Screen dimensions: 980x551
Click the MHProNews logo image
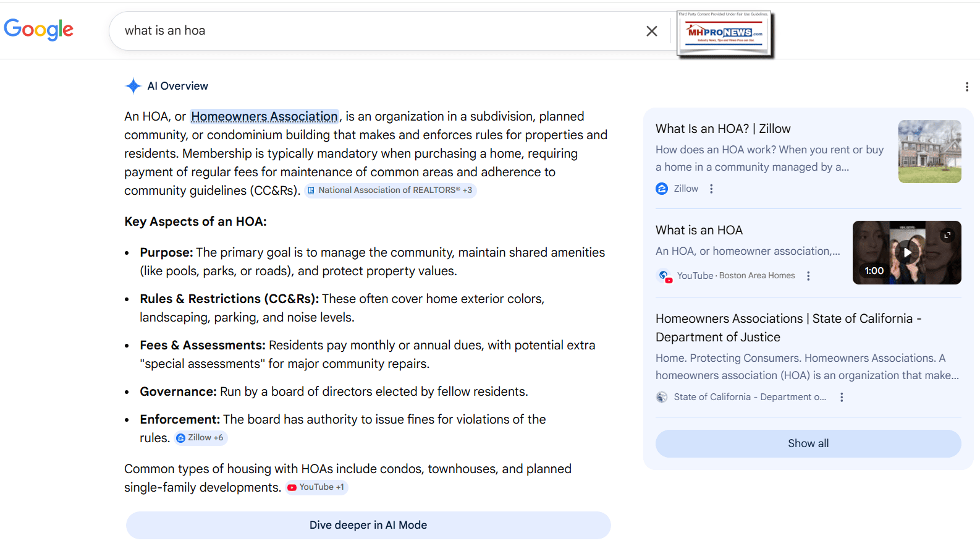coord(725,34)
